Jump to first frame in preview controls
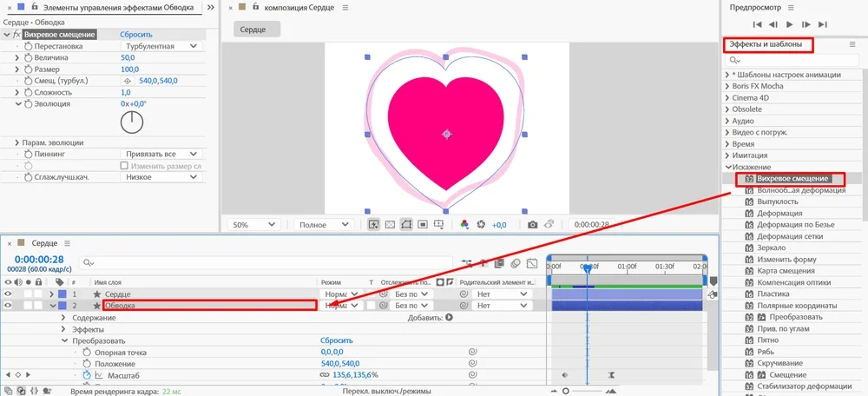The image size is (868, 396). click(758, 24)
